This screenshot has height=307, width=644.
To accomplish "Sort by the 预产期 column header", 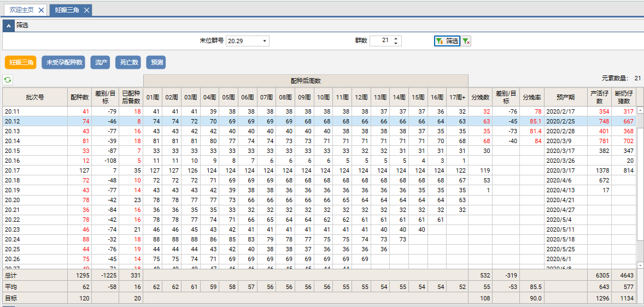I will [x=565, y=97].
